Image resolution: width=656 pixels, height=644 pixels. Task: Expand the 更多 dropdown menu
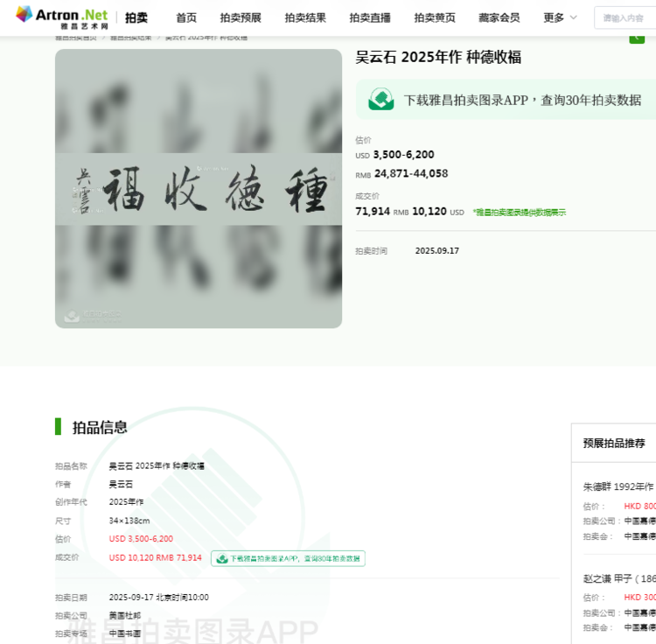[x=560, y=17]
